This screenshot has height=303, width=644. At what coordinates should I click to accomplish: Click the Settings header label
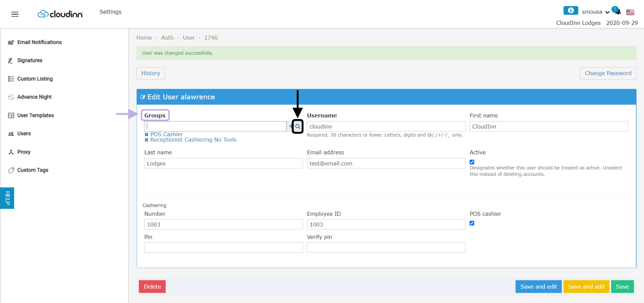(111, 12)
